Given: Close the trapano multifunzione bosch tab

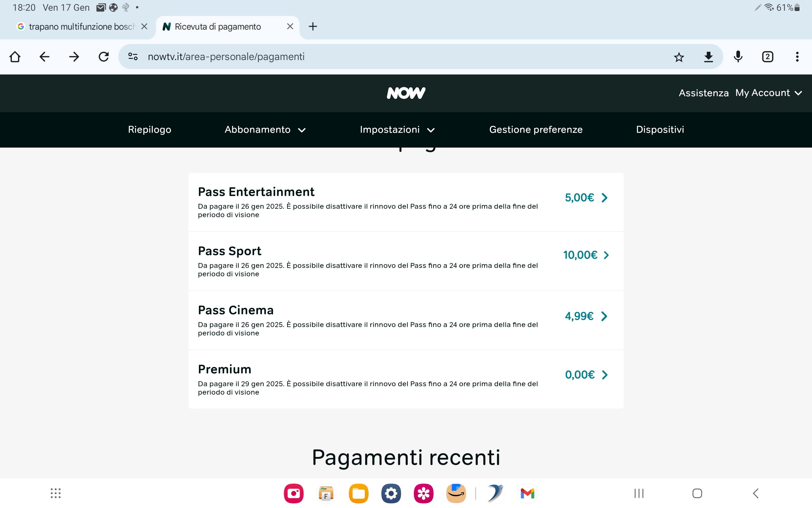Looking at the screenshot, I should 144,27.
